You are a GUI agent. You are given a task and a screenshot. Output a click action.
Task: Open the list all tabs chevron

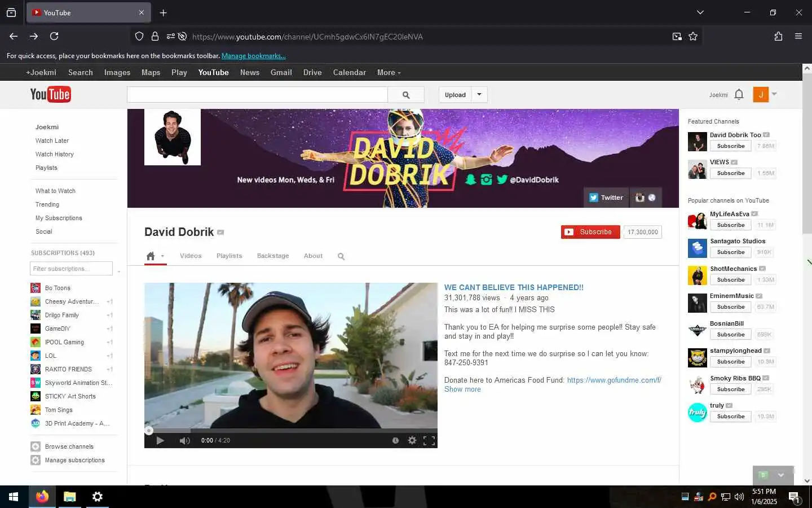(700, 12)
